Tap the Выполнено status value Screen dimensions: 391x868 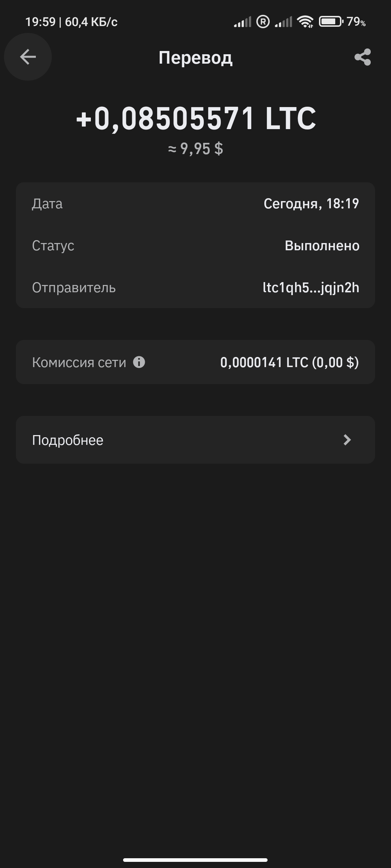(322, 246)
